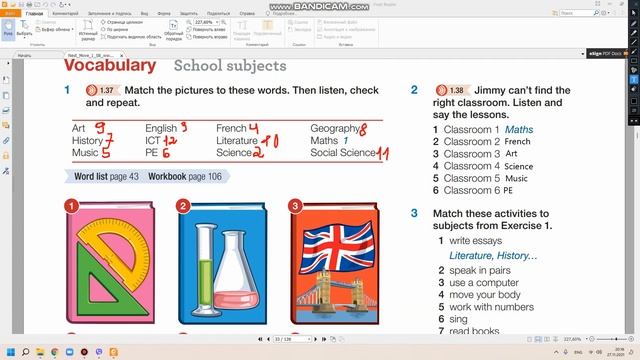Switch to the Вид ribbon tab
Viewport: 640px width, 360px height.
click(144, 13)
